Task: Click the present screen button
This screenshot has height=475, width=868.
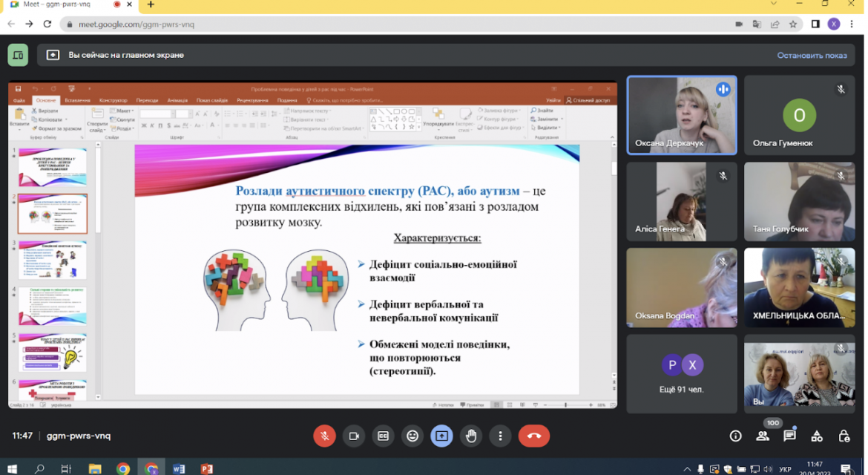Action: [441, 436]
